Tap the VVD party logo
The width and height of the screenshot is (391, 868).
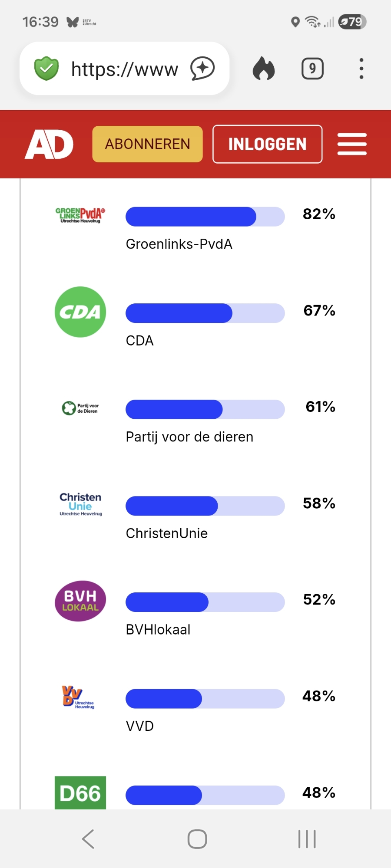point(78,697)
